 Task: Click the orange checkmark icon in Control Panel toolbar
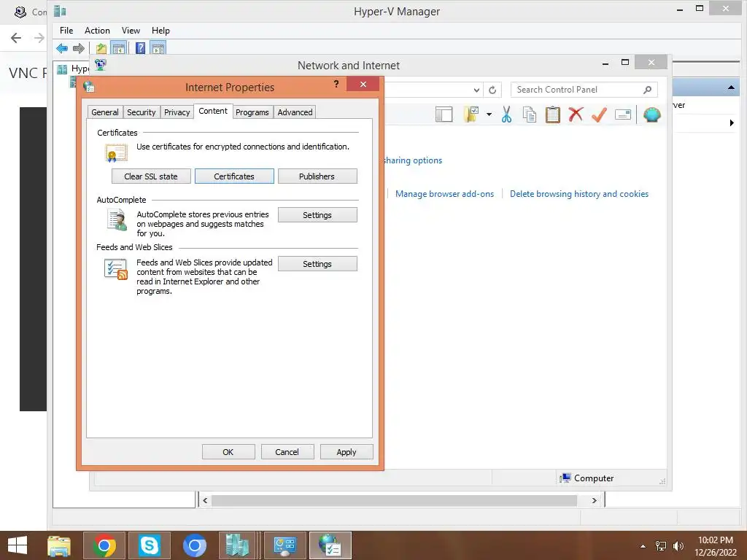(x=599, y=114)
